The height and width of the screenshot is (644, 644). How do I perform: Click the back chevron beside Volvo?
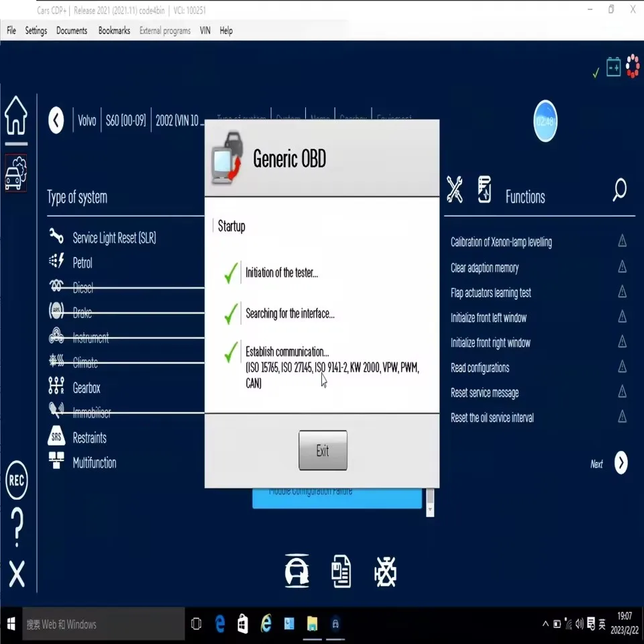56,121
